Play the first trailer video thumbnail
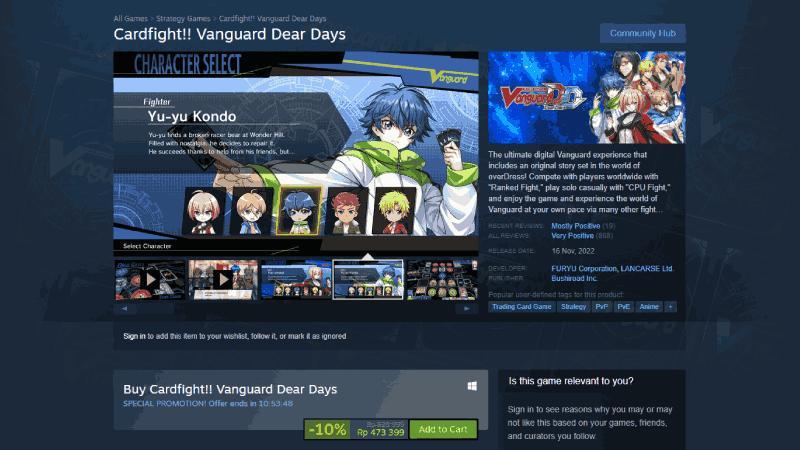The image size is (800, 450). [149, 280]
